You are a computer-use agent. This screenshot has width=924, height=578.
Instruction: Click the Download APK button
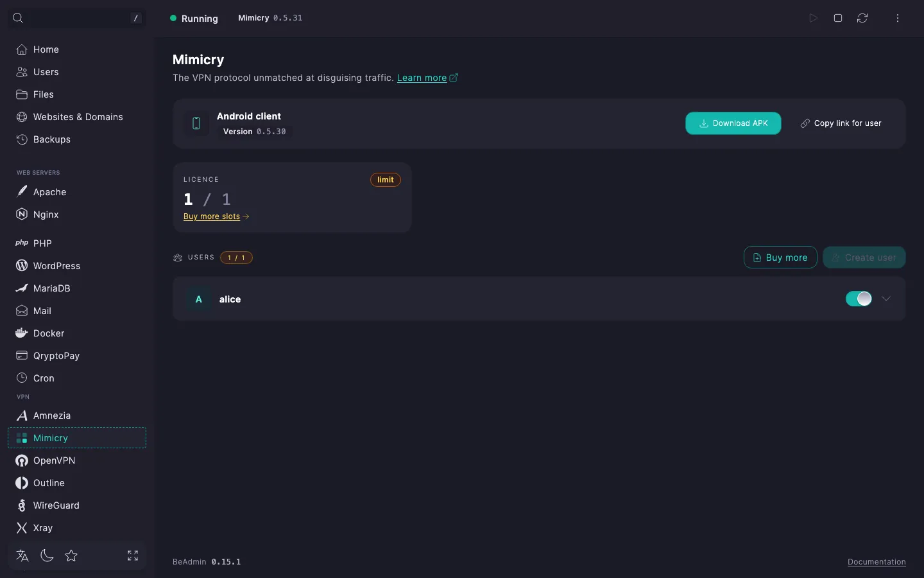coord(733,123)
